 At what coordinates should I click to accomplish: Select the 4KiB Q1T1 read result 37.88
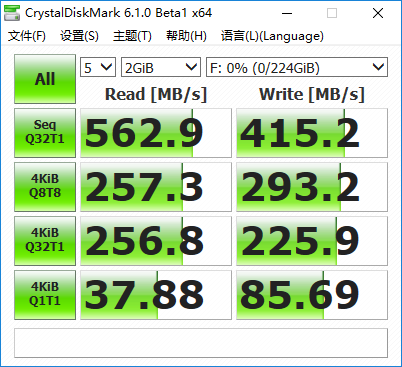[x=156, y=295]
